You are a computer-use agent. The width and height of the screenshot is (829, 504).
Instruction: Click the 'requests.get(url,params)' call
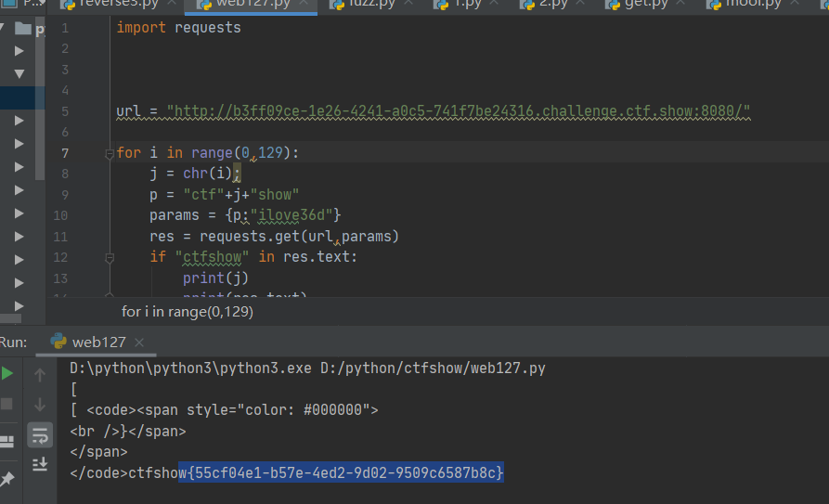(299, 237)
